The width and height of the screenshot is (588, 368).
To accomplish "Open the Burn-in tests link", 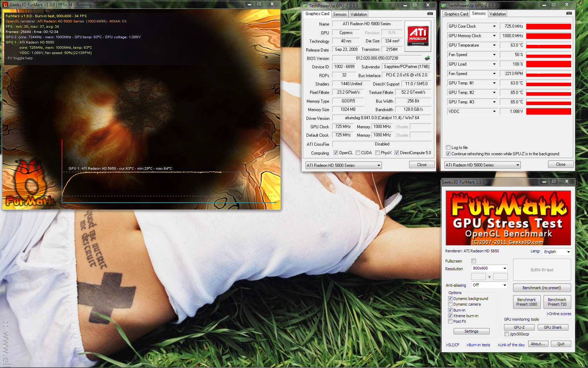I will (478, 345).
